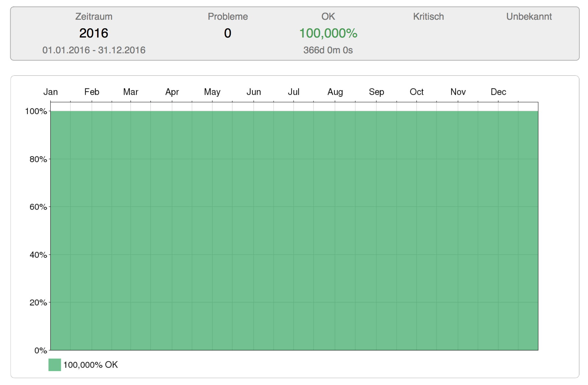Click the 'Sep' month axis label
Viewport: 588px width, 385px height.
click(x=377, y=92)
